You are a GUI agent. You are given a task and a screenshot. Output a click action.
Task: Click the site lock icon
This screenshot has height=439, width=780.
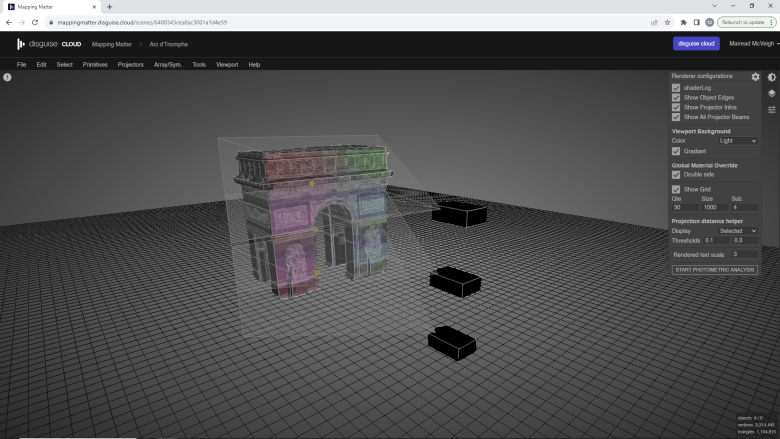[51, 22]
